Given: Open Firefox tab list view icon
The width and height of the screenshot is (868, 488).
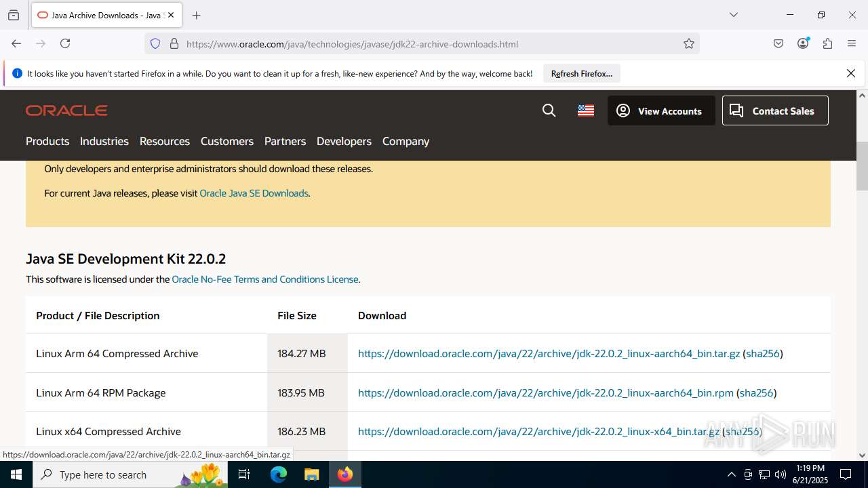Looking at the screenshot, I should [14, 15].
